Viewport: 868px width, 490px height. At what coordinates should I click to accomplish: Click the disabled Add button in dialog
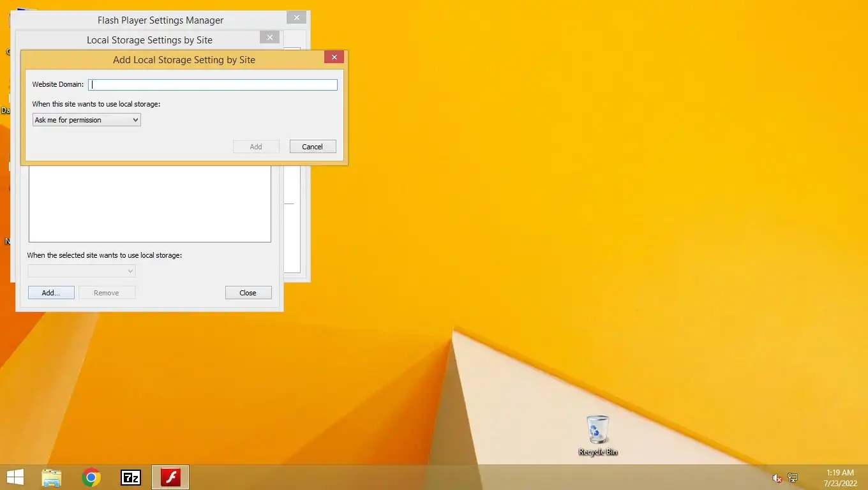[256, 147]
